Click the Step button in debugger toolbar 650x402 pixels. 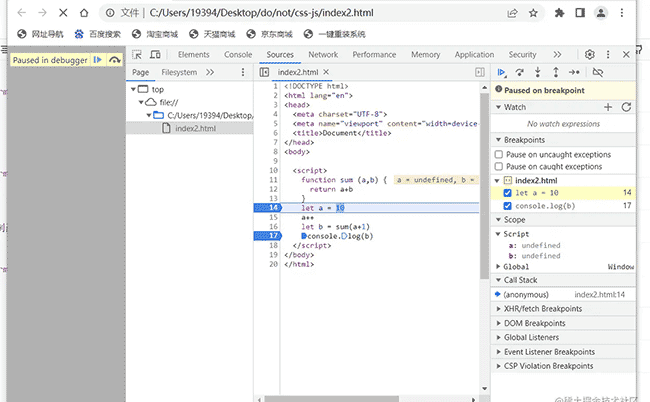[x=574, y=73]
